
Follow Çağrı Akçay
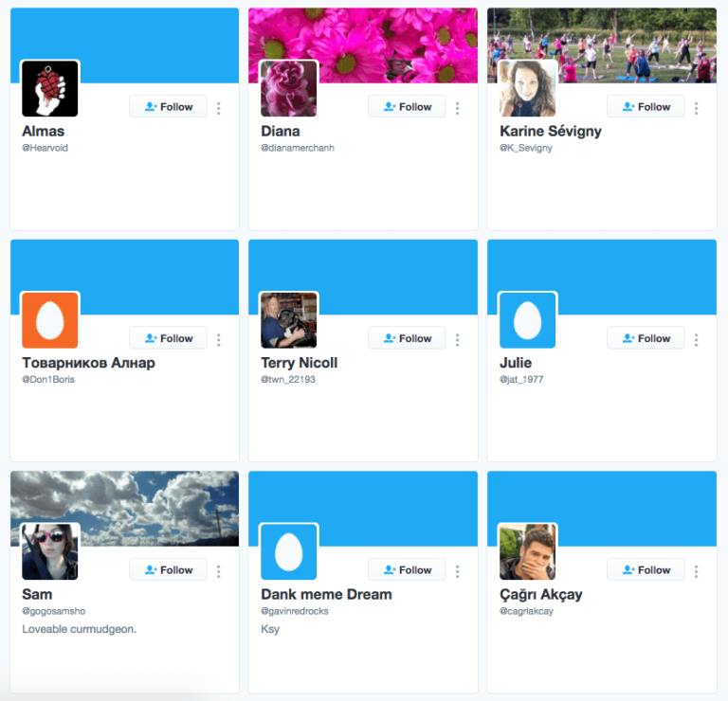pos(646,569)
